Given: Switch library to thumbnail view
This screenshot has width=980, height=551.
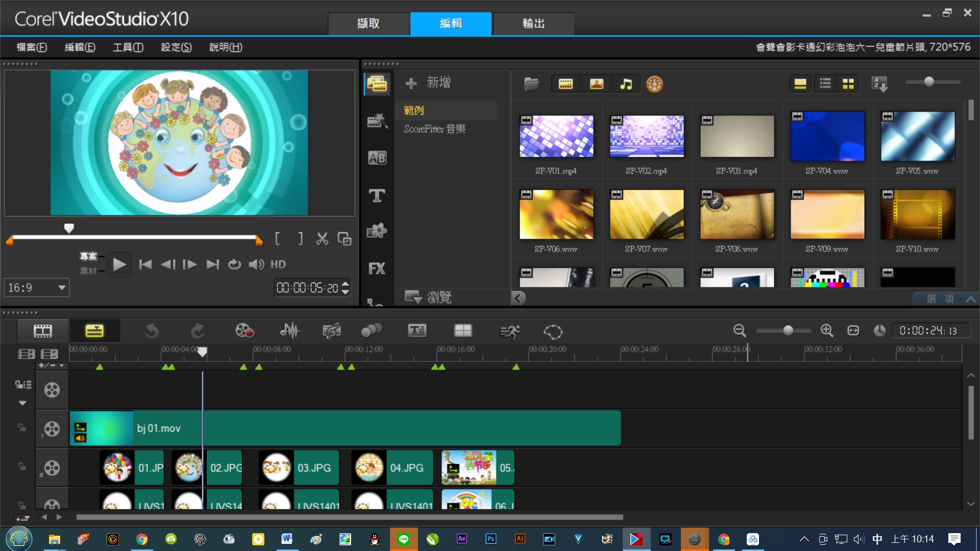Looking at the screenshot, I should [x=848, y=84].
